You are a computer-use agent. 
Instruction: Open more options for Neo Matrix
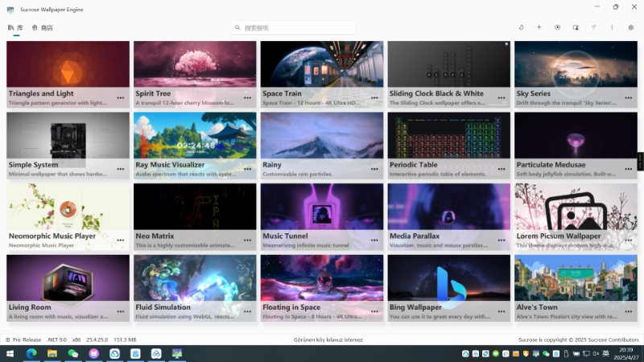[x=247, y=240]
